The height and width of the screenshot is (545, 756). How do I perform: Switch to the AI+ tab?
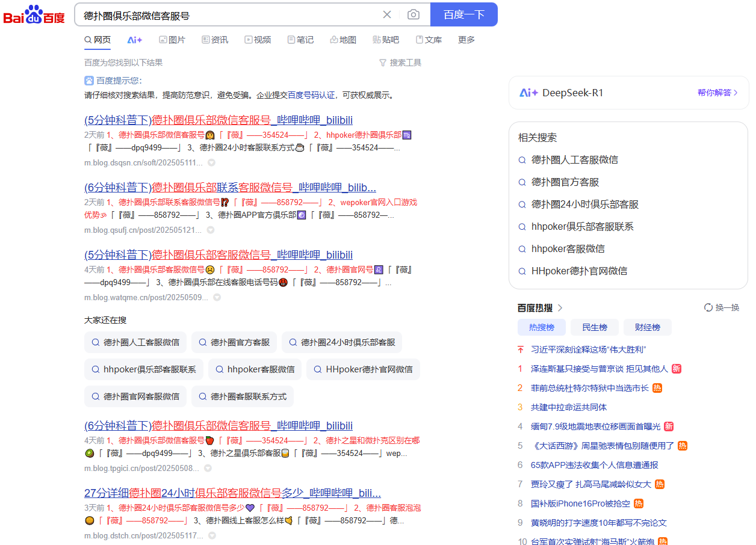coord(135,40)
